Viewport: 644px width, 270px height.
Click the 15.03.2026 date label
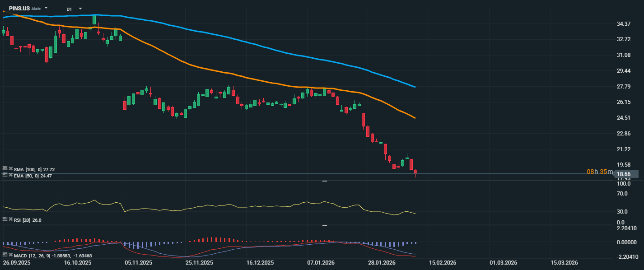tap(564, 262)
